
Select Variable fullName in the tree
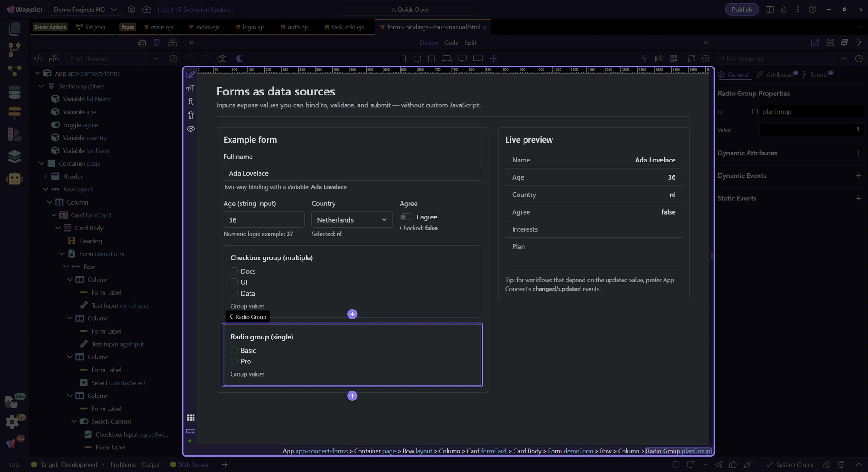point(86,99)
